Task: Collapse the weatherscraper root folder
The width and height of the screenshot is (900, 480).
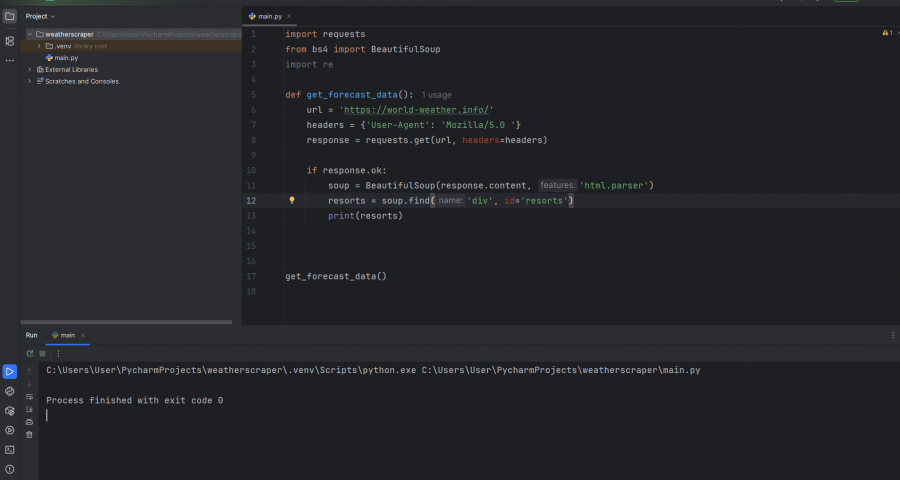Action: coord(30,34)
